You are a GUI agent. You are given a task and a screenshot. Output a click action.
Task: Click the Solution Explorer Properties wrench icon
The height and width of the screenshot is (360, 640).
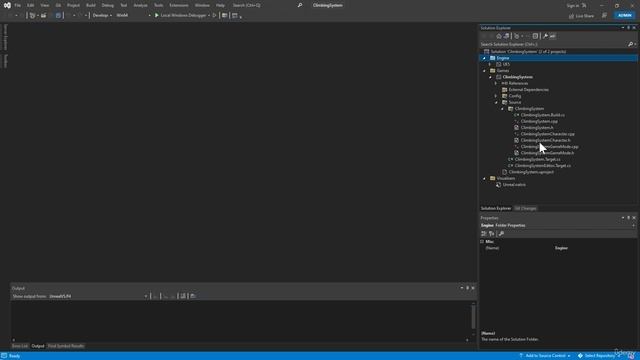tap(545, 36)
